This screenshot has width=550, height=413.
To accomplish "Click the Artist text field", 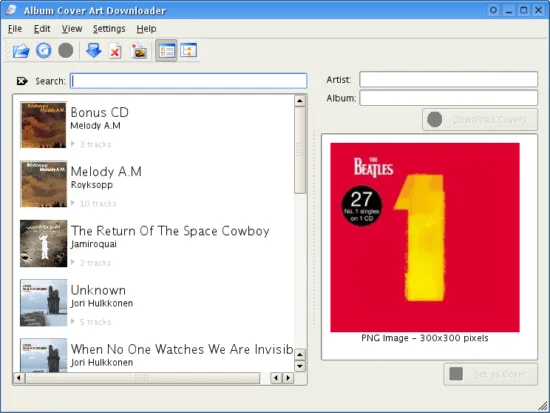I will click(449, 79).
